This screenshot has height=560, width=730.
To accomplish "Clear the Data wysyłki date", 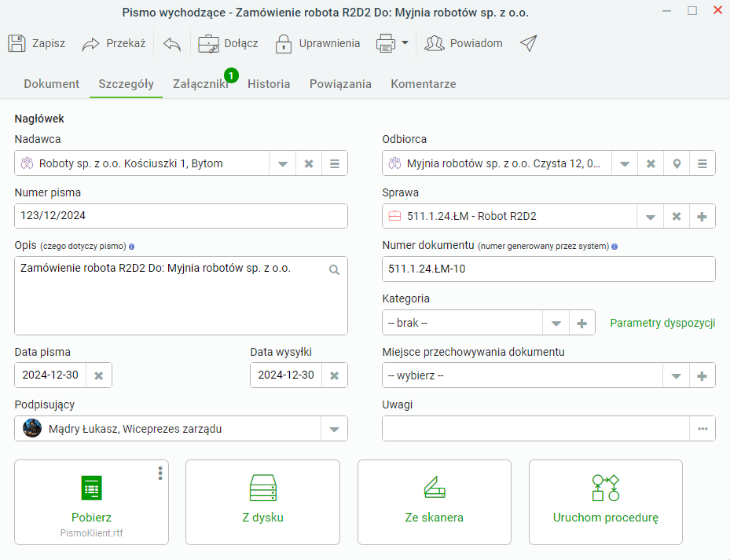I will [334, 375].
